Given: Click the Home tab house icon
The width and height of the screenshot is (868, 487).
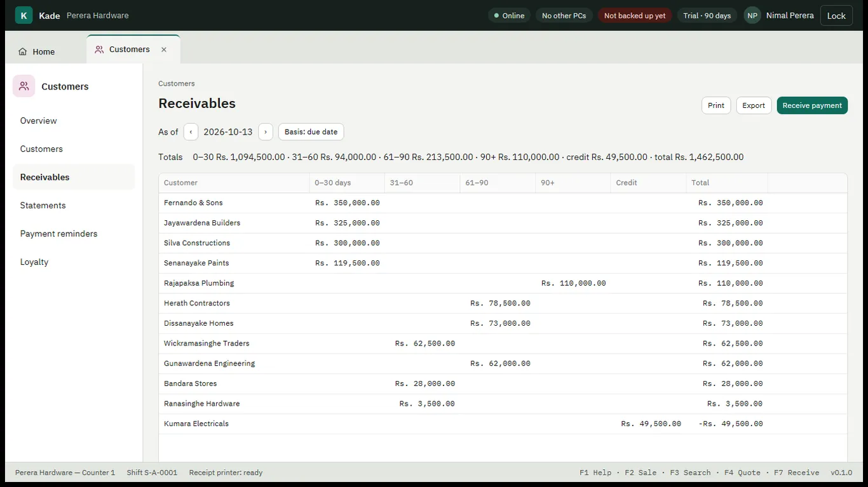Looking at the screenshot, I should click(x=23, y=52).
